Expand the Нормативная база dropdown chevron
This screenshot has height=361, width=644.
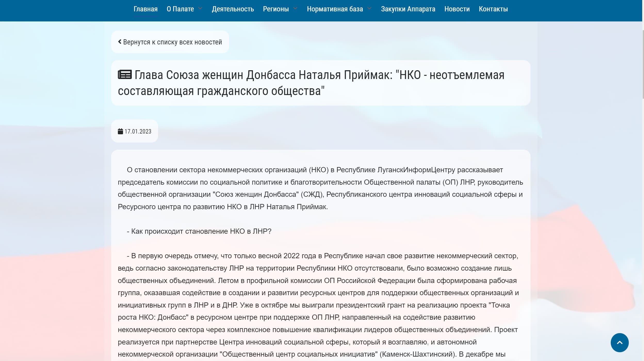coord(369,9)
